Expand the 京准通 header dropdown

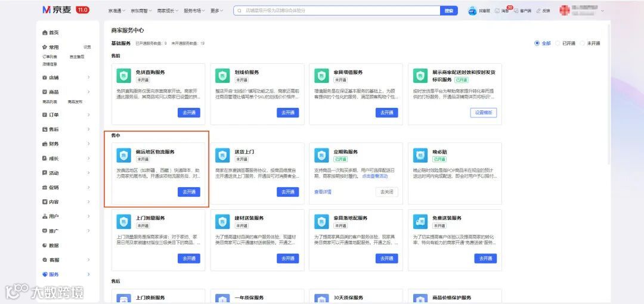117,11
